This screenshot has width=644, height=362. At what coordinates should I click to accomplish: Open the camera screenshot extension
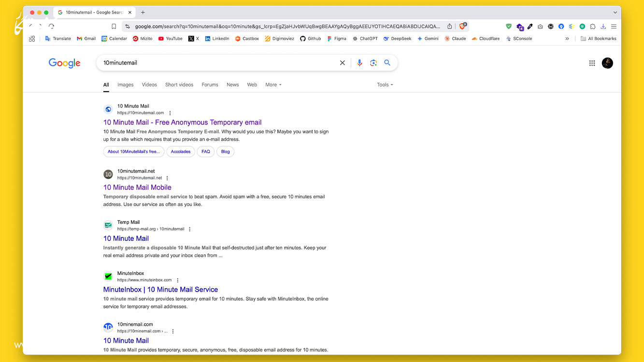coord(540,27)
